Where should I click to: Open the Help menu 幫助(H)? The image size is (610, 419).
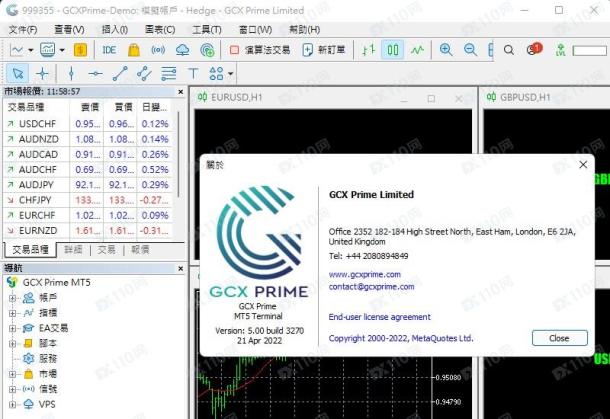pos(304,30)
